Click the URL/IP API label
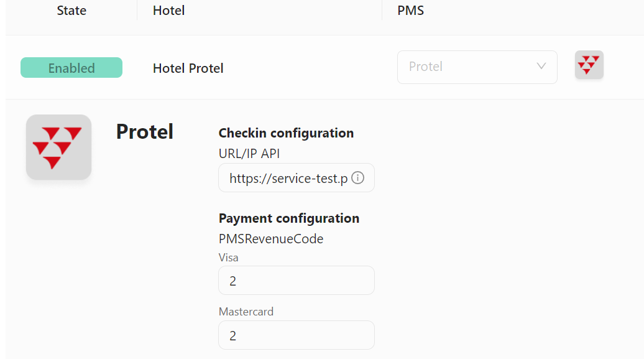The width and height of the screenshot is (644, 359). (249, 154)
